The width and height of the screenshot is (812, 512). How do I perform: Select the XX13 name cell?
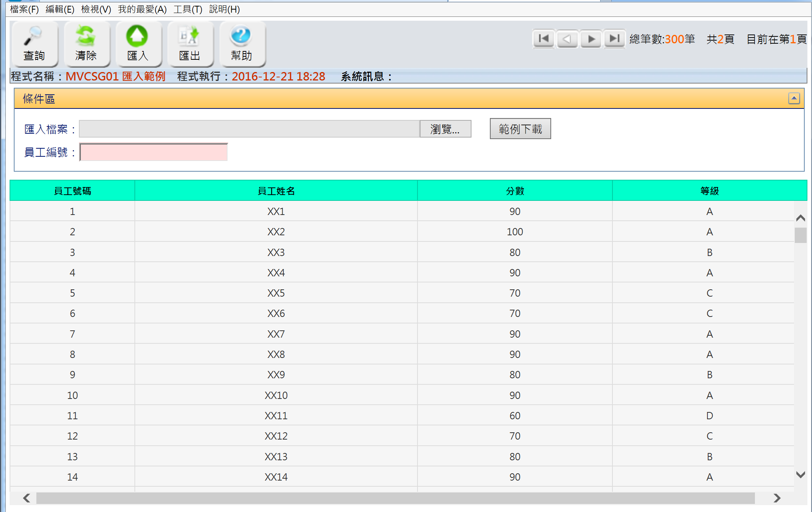pyautogui.click(x=276, y=456)
